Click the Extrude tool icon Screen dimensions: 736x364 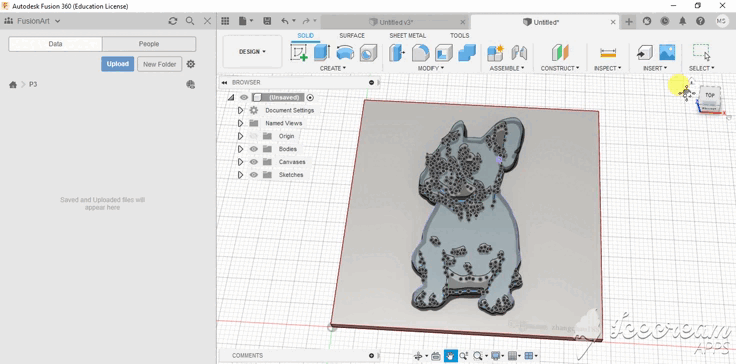[x=322, y=53]
